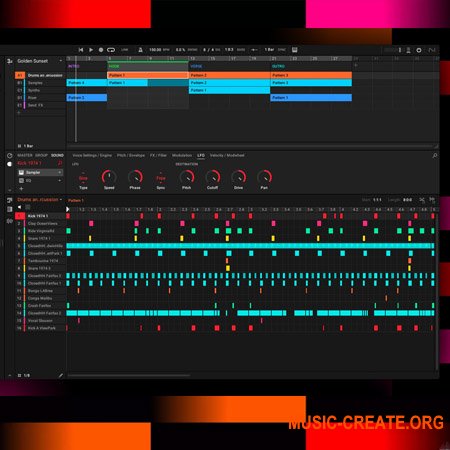Screen dimensions: 450x450
Task: Add a plugin with plus below EQ
Action: (x=21, y=189)
